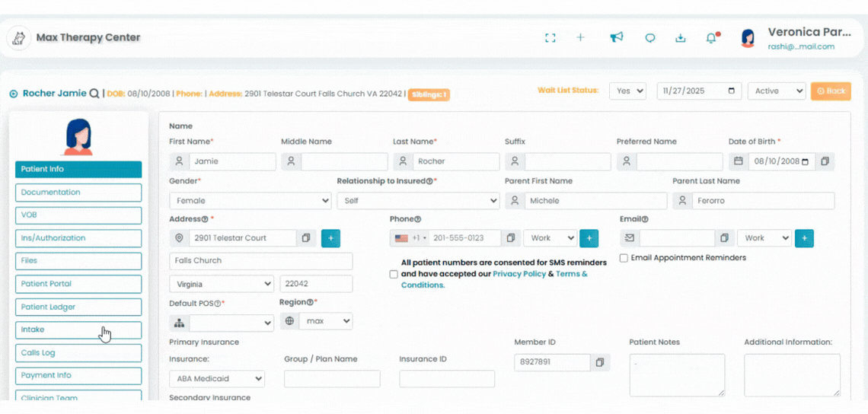Open the Calls Log tab

[78, 353]
